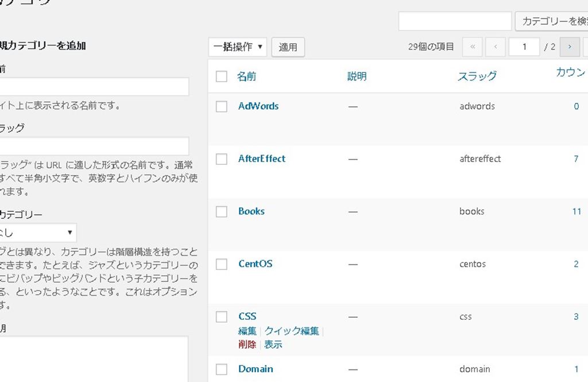This screenshot has width=588, height=382.
Task: Sort by スラッグ column header
Action: pyautogui.click(x=477, y=76)
